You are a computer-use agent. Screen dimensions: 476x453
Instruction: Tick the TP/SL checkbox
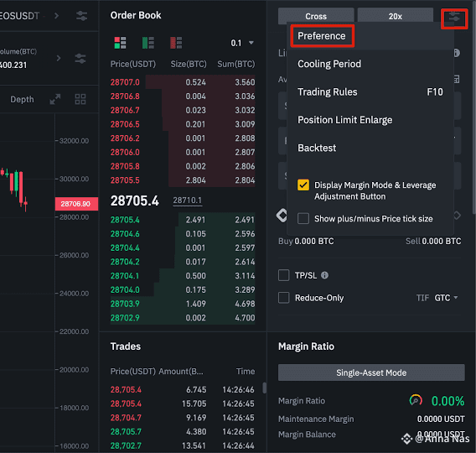pyautogui.click(x=283, y=275)
